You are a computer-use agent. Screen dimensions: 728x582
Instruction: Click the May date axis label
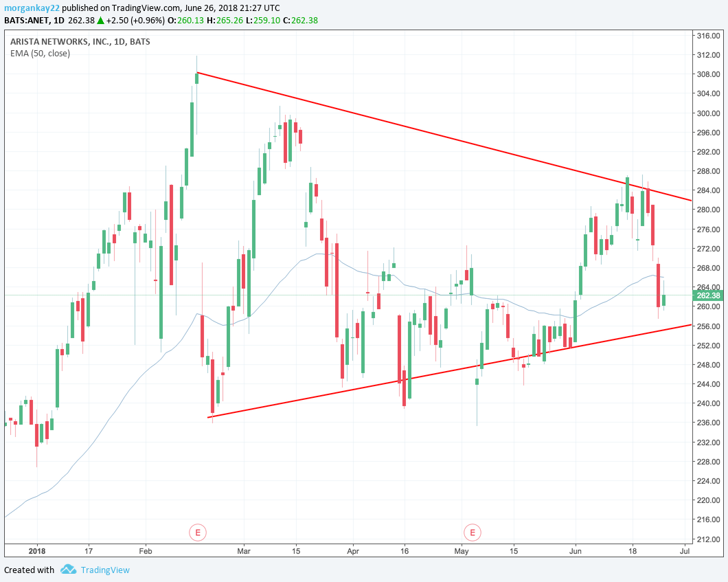click(x=462, y=551)
